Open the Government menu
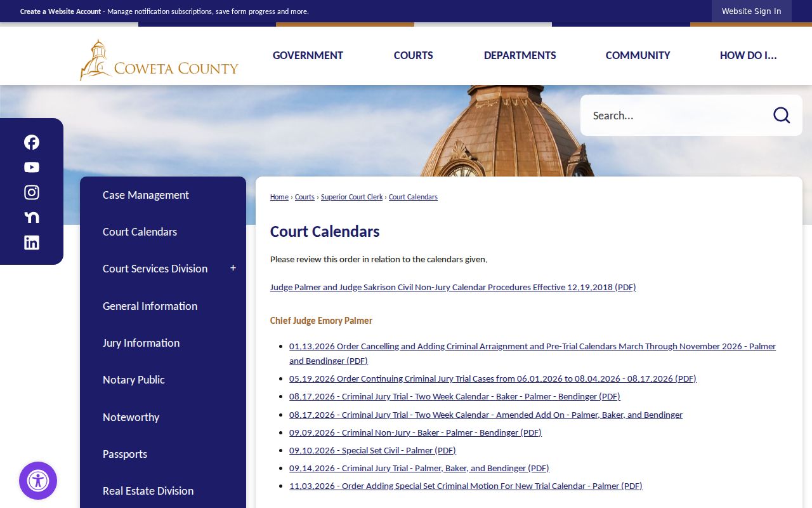The image size is (812, 508). 308,55
